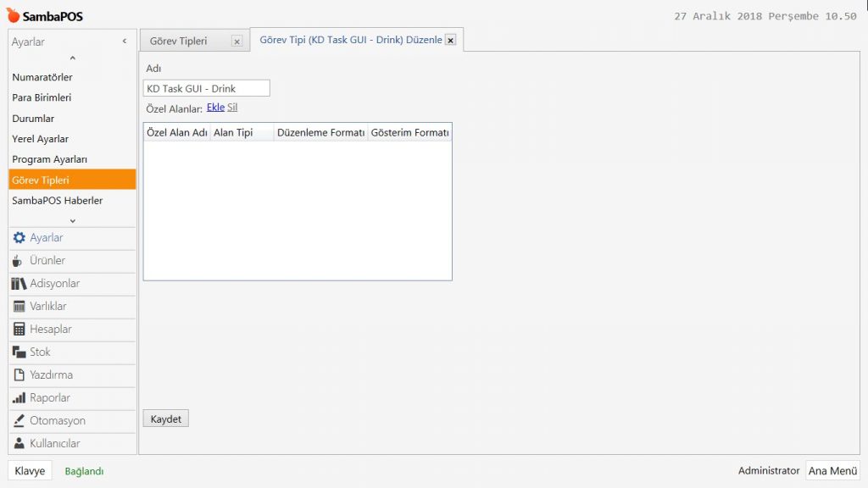Image resolution: width=868 pixels, height=488 pixels.
Task: Select the Varlıklar table icon
Action: click(x=19, y=307)
